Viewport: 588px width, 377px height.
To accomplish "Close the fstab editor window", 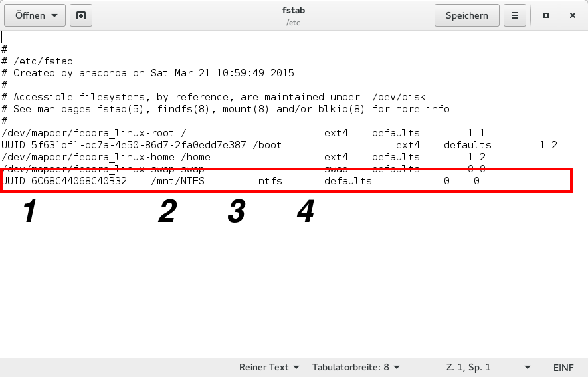I will coord(571,15).
